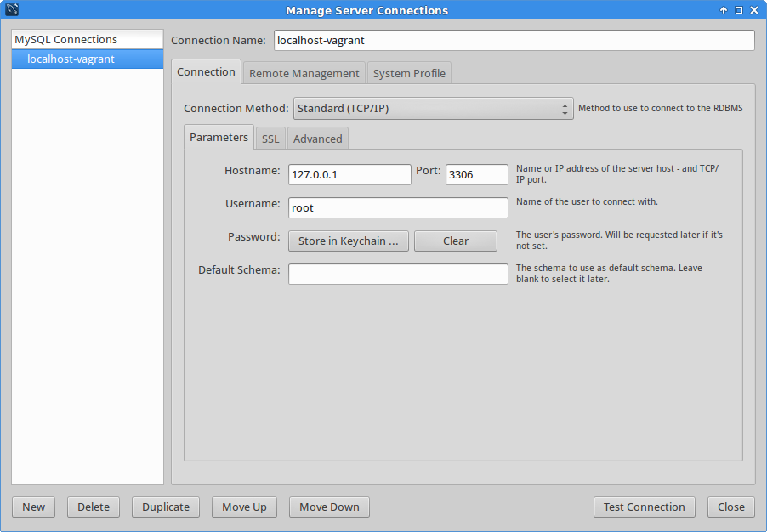767x532 pixels.
Task: Open the System Profile tab
Action: pyautogui.click(x=409, y=73)
